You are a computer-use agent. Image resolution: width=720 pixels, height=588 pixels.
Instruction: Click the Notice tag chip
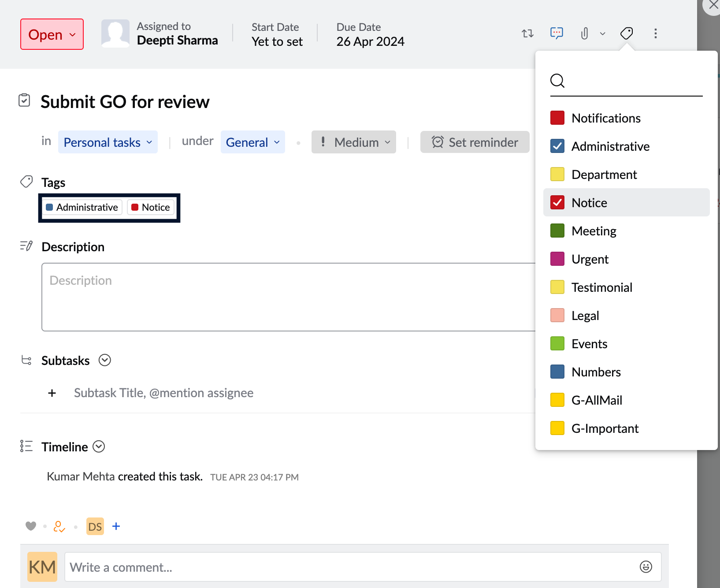(x=151, y=207)
